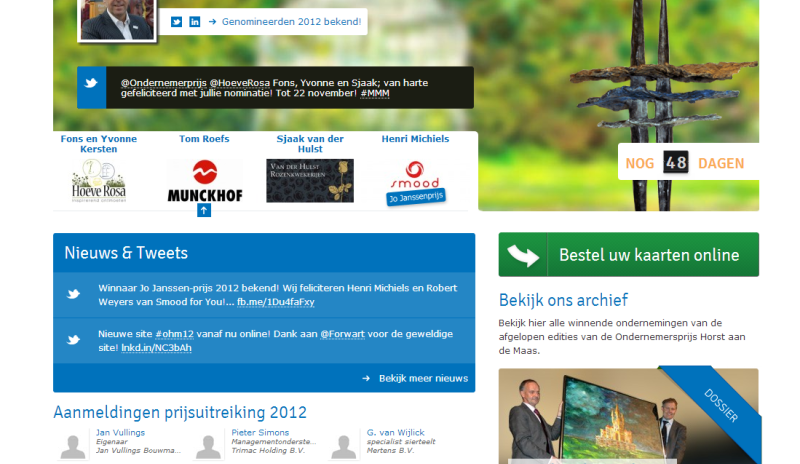Collapse nominees with the blue up-arrow under Munckhof
The image size is (800, 464).
click(204, 210)
